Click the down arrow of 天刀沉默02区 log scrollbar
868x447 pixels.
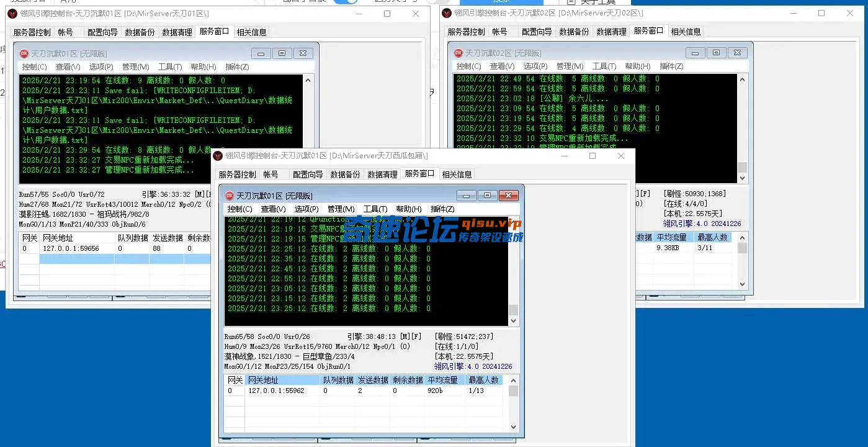coord(742,178)
